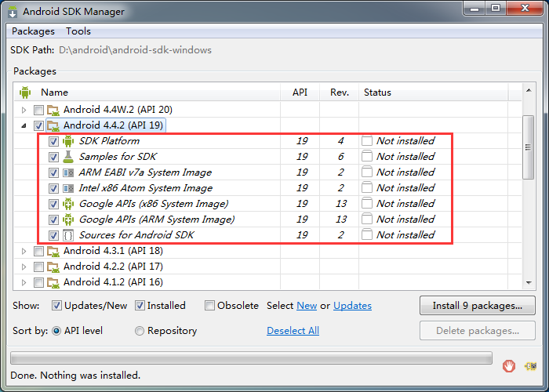Click the Deselect All link
The width and height of the screenshot is (549, 392).
(293, 331)
